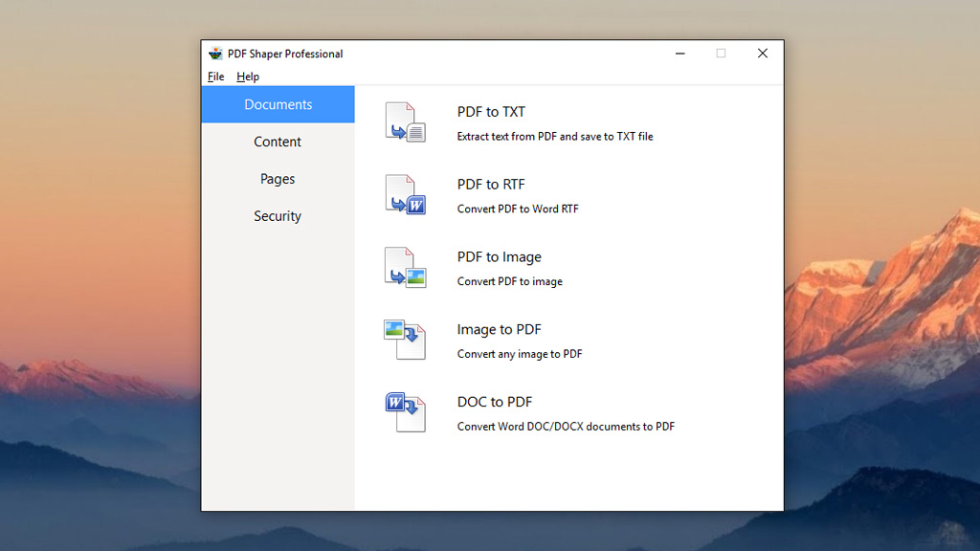Open the Help menu
This screenshot has width=980, height=551.
248,77
